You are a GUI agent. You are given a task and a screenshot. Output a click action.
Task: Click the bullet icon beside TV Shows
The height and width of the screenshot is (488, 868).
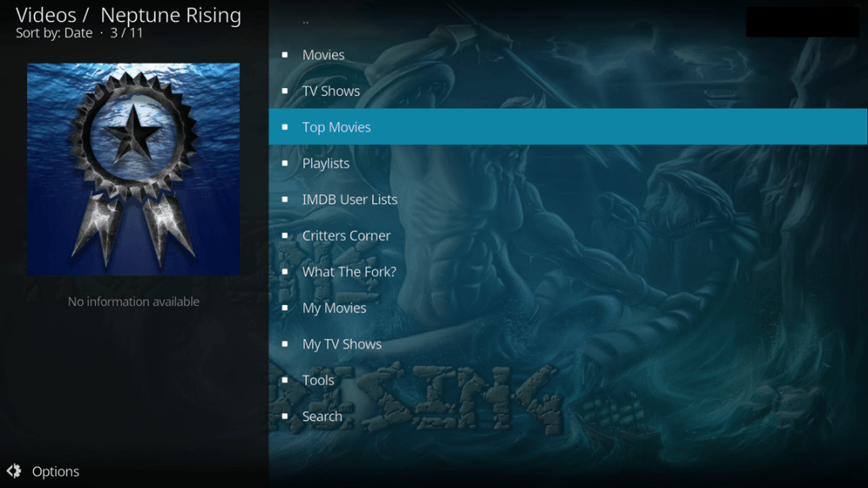(x=285, y=91)
